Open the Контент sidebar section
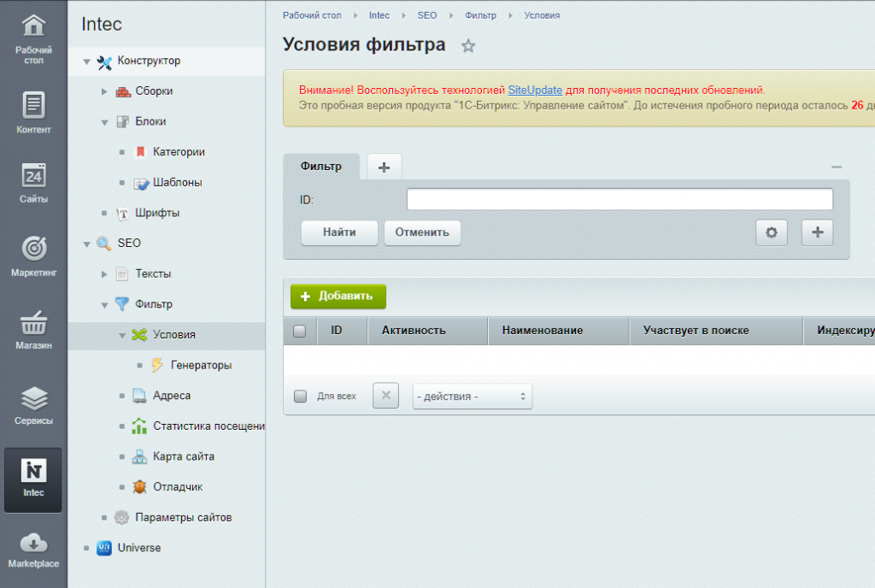The image size is (875, 588). pyautogui.click(x=33, y=113)
